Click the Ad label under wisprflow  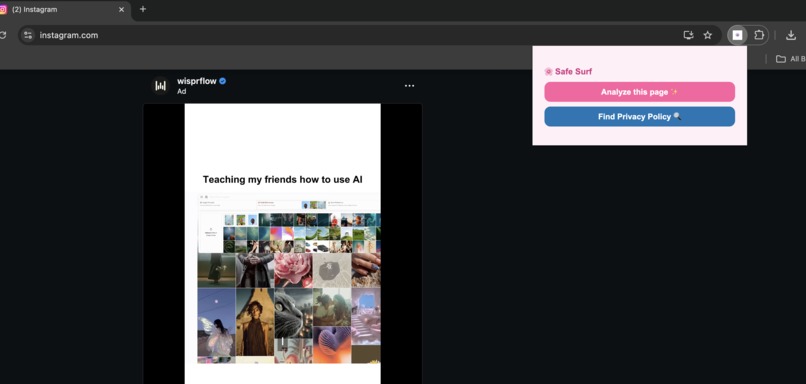point(181,91)
